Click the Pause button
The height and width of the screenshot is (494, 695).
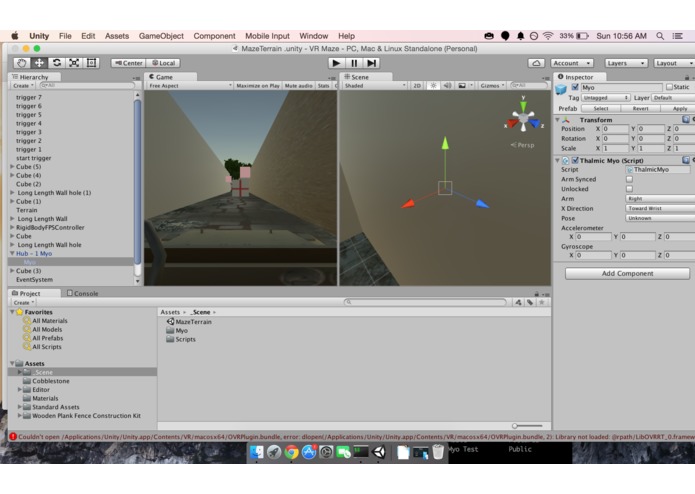point(354,63)
